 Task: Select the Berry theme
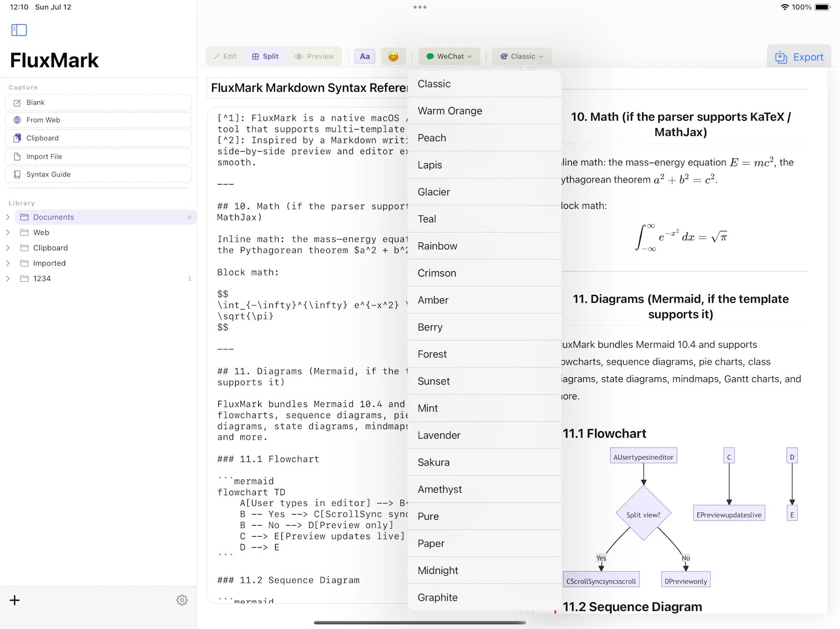485,327
